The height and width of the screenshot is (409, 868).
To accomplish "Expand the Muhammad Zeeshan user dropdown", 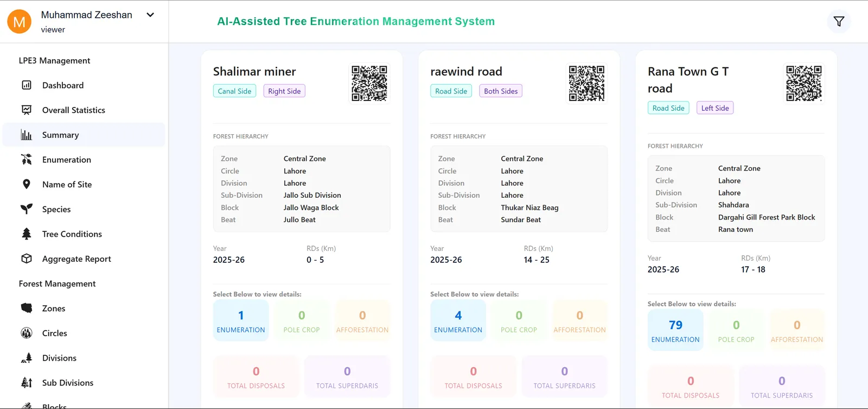I will [x=150, y=15].
